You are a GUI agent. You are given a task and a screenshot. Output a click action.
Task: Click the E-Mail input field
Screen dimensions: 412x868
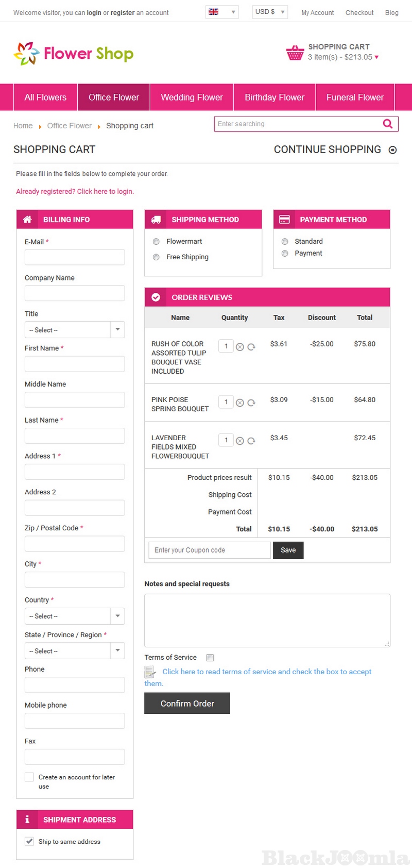point(75,257)
